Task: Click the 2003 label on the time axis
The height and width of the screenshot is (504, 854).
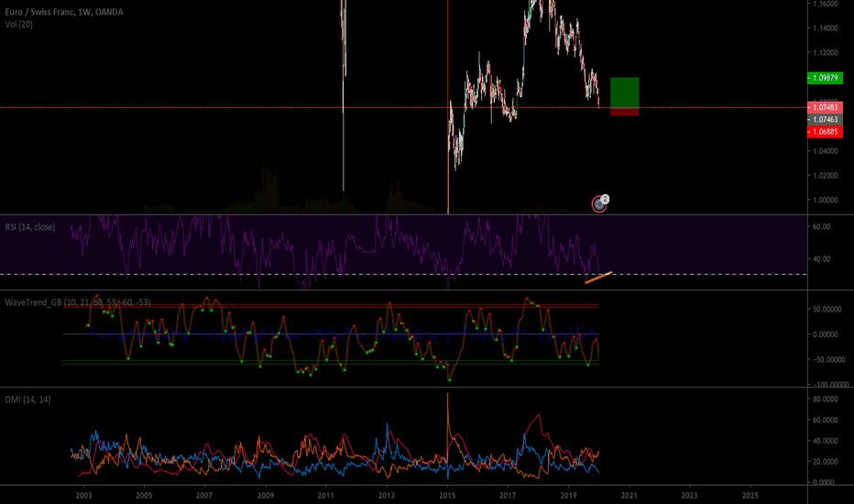Action: tap(83, 495)
